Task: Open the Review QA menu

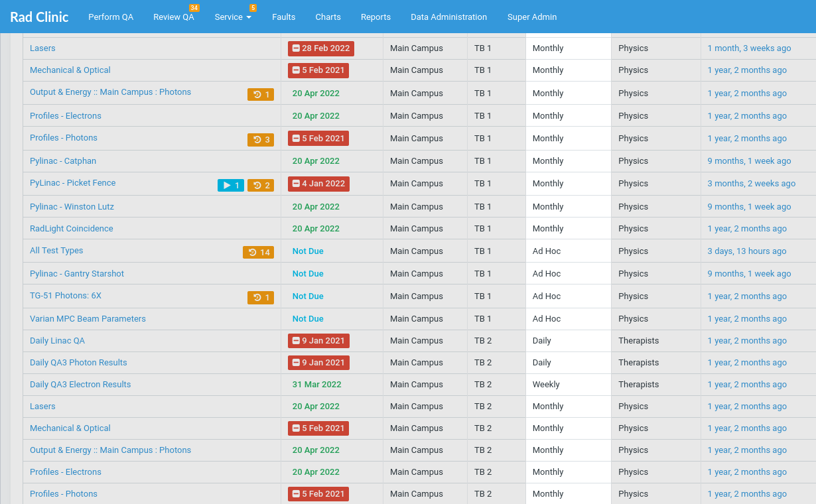Action: [x=173, y=17]
